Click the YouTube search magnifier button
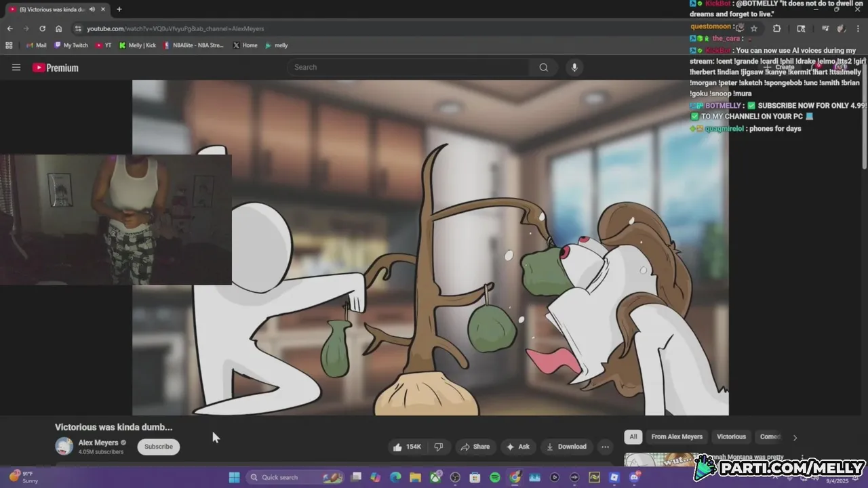The height and width of the screenshot is (488, 868). pyautogui.click(x=543, y=67)
